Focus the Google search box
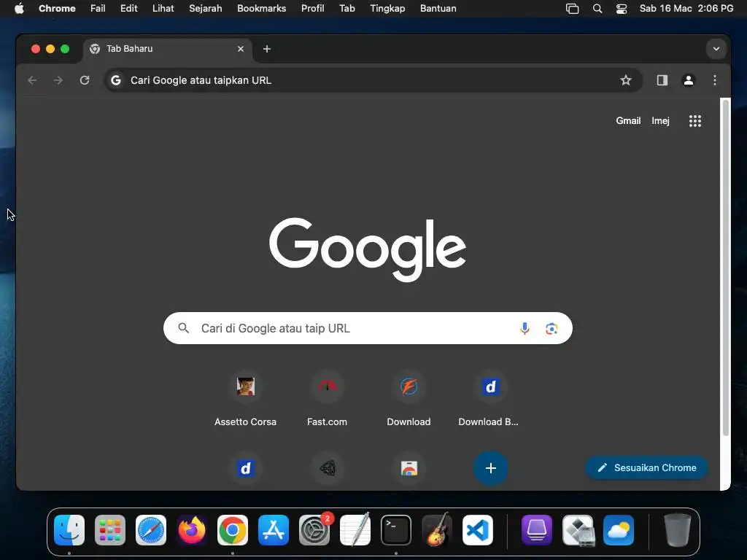The image size is (747, 560). click(368, 328)
